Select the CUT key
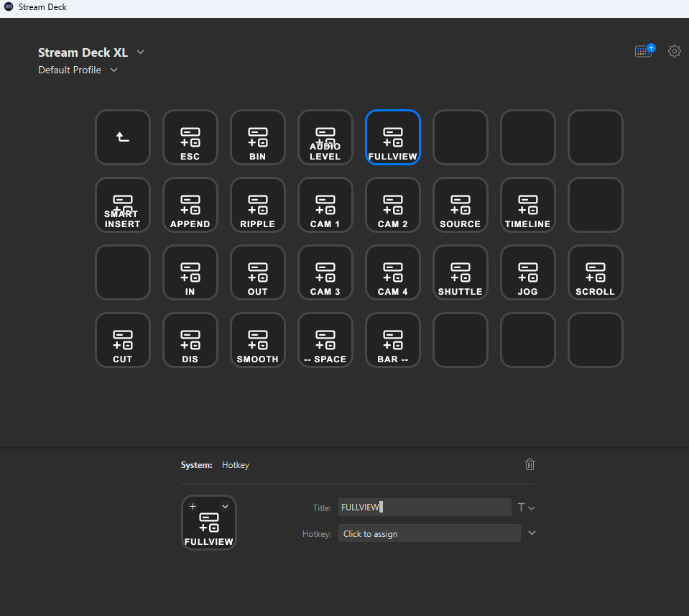The image size is (689, 616). point(123,340)
